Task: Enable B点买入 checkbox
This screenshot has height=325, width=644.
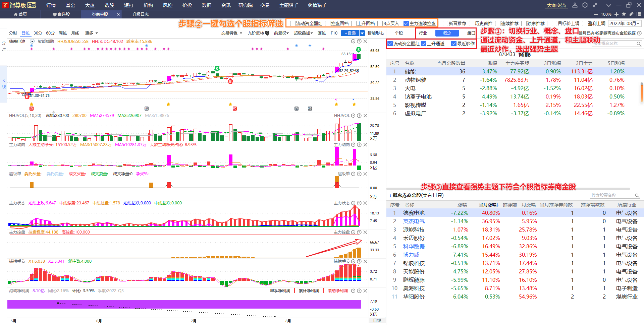Action: click(x=380, y=23)
